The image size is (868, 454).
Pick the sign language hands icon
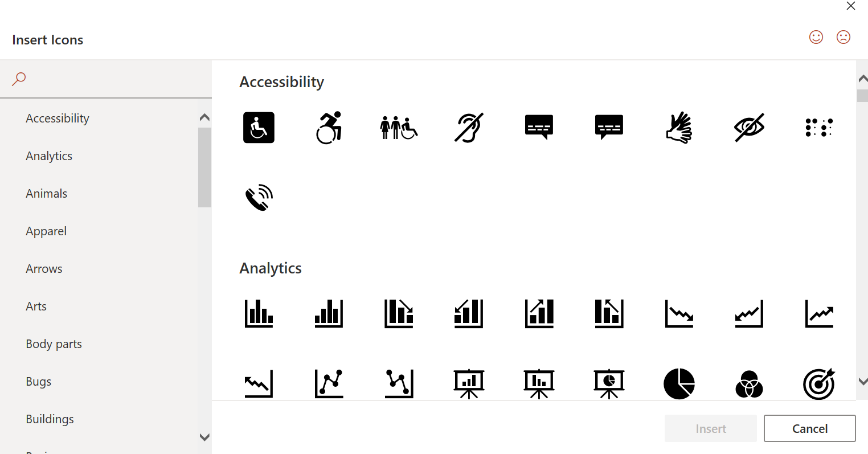pos(679,127)
